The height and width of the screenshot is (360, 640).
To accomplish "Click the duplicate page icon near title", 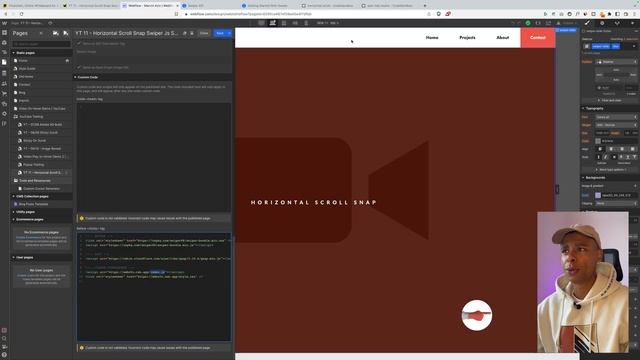I will 184,33.
